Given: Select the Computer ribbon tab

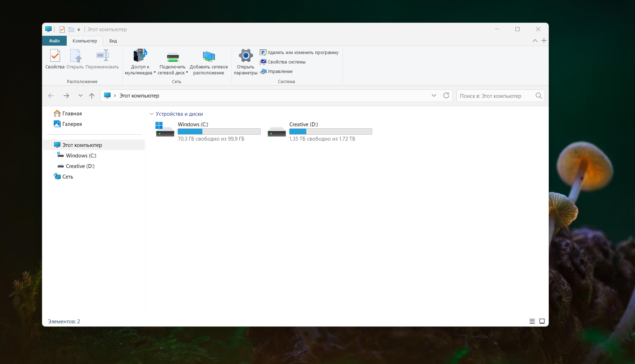Looking at the screenshot, I should click(x=85, y=41).
